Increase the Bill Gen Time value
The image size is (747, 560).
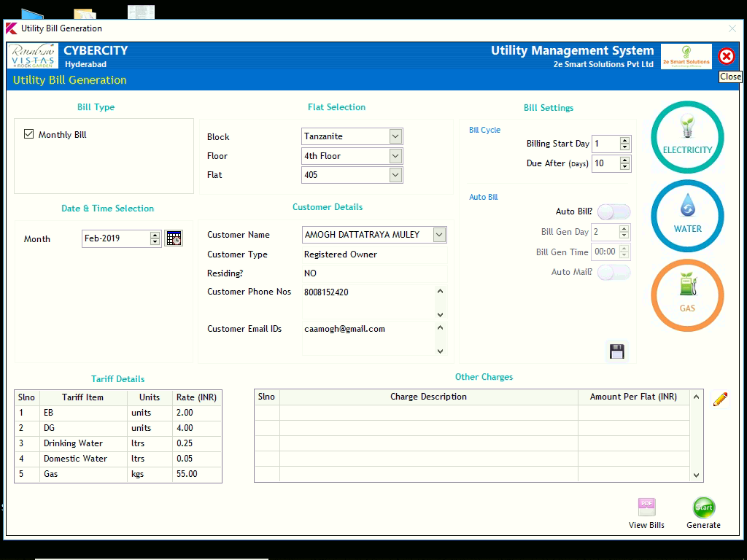[624, 248]
